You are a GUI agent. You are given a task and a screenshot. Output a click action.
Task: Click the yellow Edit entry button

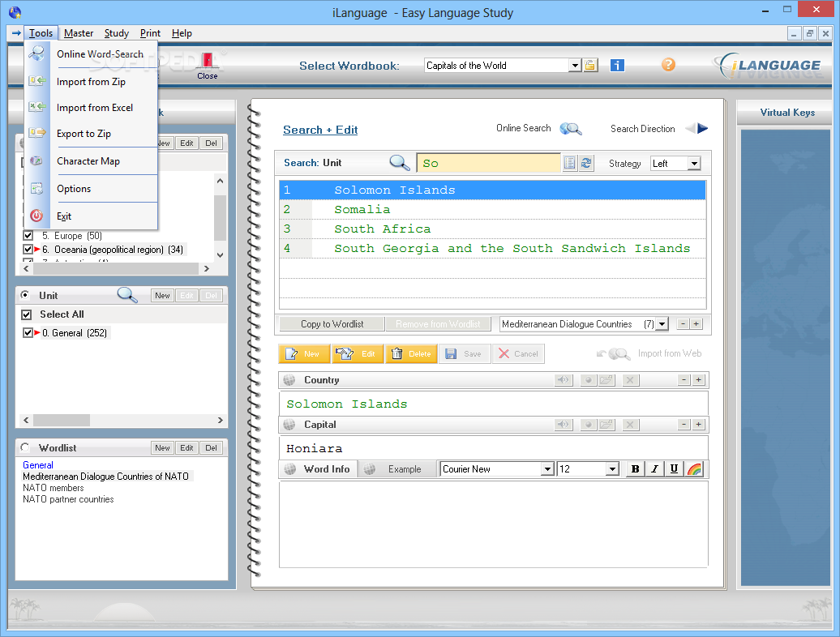(x=358, y=354)
